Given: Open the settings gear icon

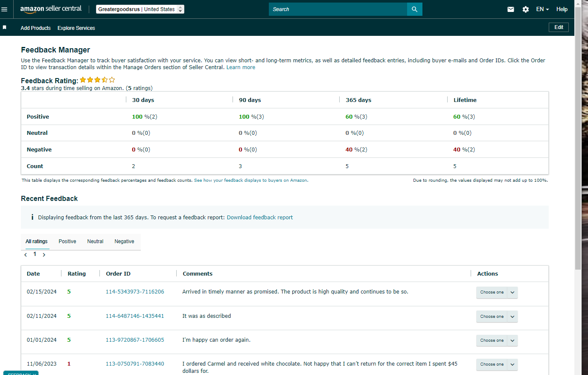Looking at the screenshot, I should pos(526,9).
